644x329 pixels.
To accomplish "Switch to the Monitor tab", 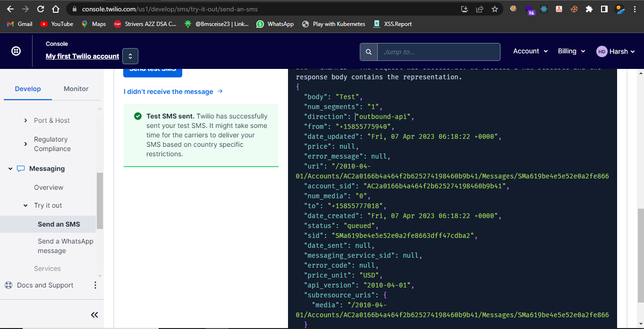I will tap(76, 89).
